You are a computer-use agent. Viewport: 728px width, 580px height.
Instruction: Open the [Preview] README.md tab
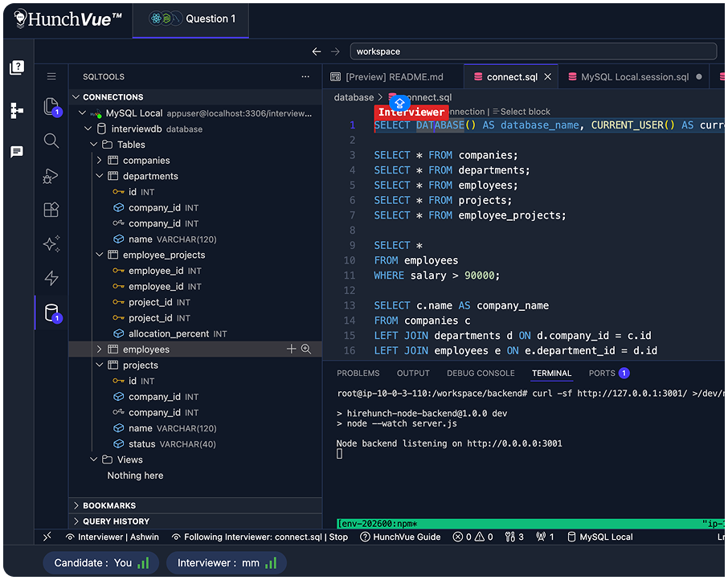click(393, 77)
